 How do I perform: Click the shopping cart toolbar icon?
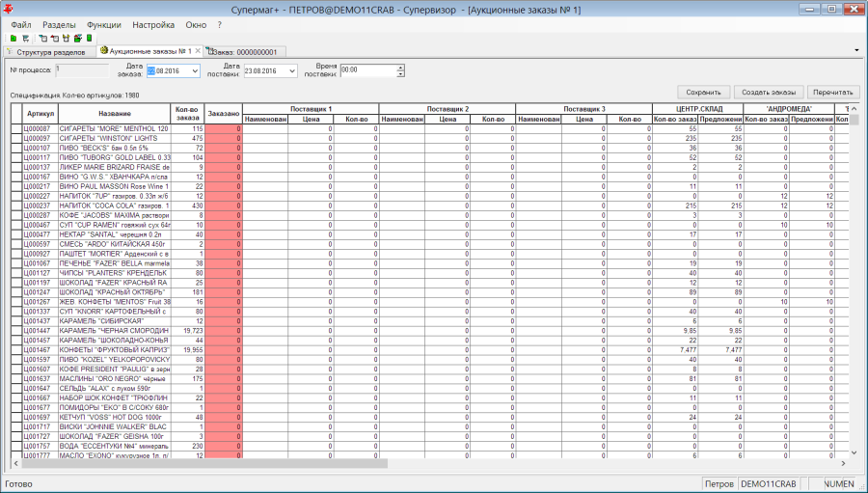25,39
